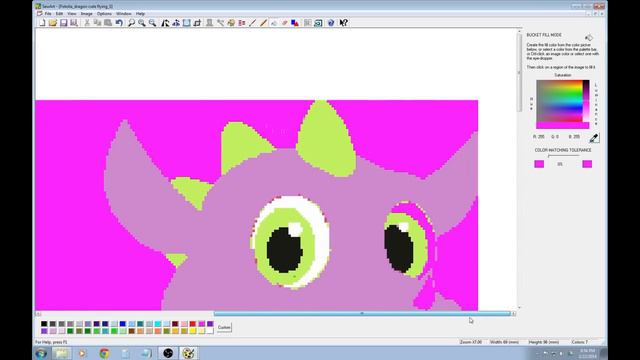Pick the bright blue palette swatch

122,324
